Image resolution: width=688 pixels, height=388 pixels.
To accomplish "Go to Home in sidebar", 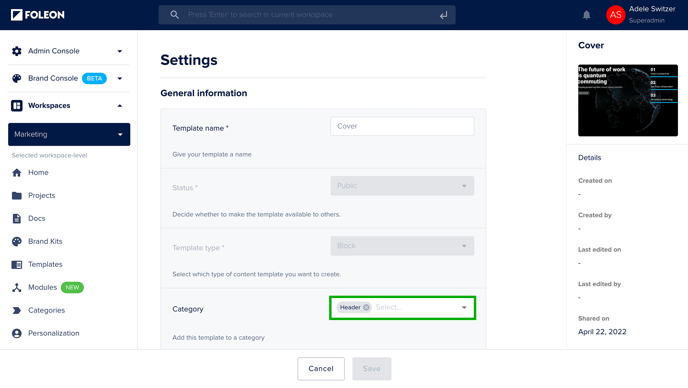I will pos(38,172).
